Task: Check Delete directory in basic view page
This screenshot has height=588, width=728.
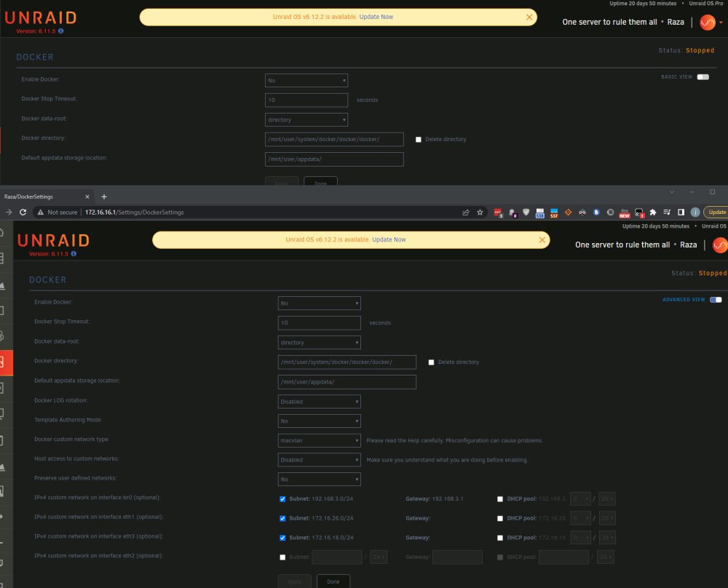Action: pos(419,140)
